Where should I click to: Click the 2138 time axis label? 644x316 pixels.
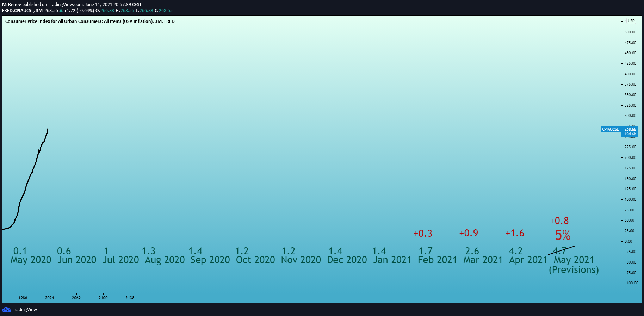(x=130, y=298)
